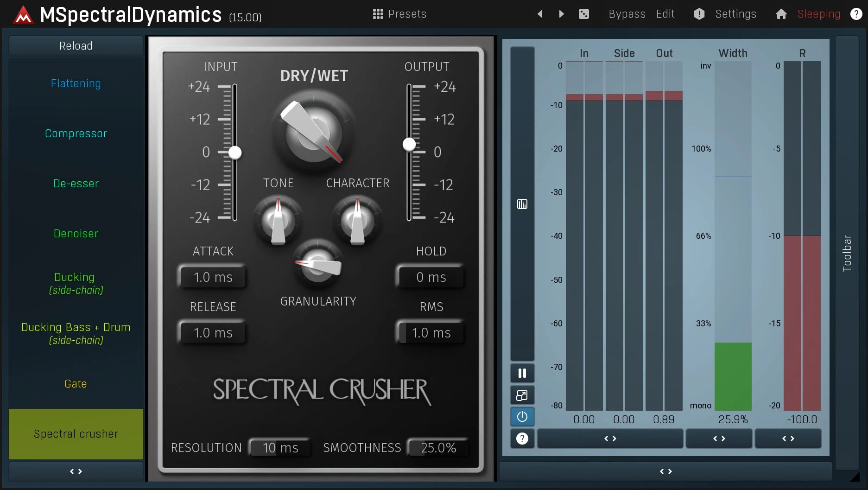The width and height of the screenshot is (868, 490).
Task: Expand the arrows below the preset list
Action: point(76,471)
